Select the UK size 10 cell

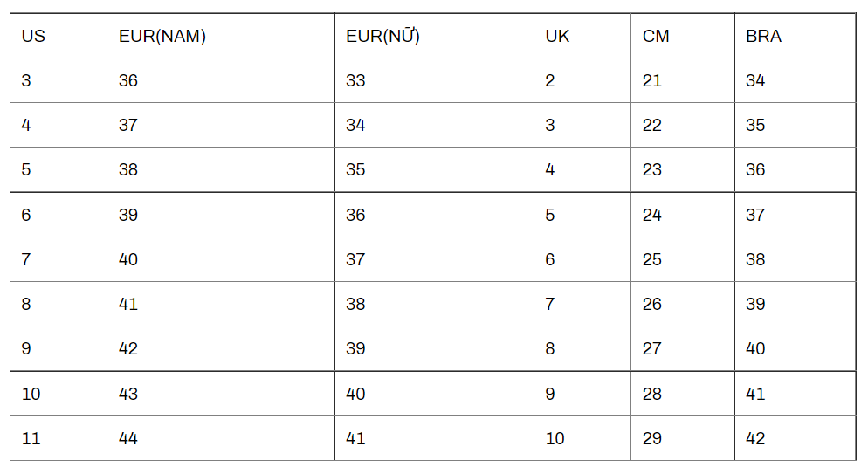click(555, 438)
